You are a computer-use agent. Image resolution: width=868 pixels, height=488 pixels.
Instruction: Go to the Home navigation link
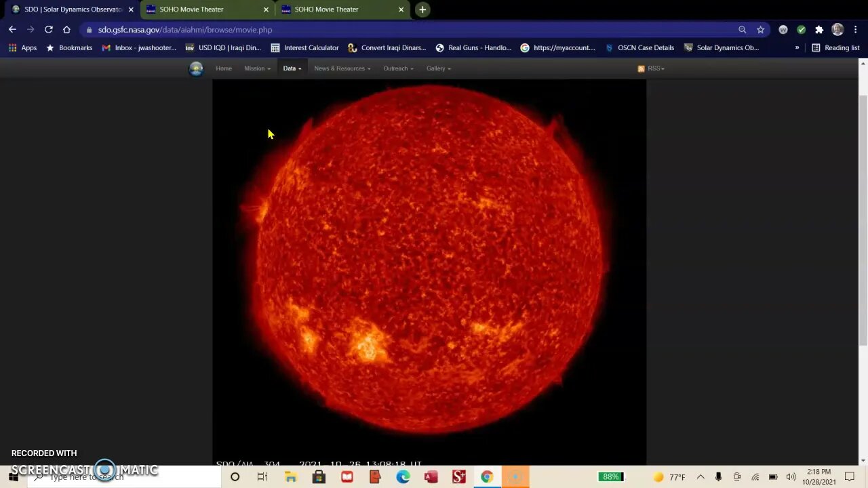pyautogui.click(x=224, y=68)
